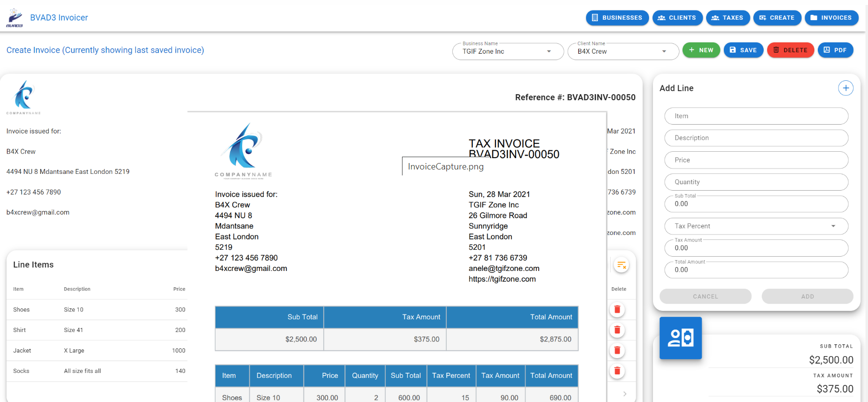This screenshot has height=402, width=868.
Task: Open the Taxes section
Action: (728, 18)
